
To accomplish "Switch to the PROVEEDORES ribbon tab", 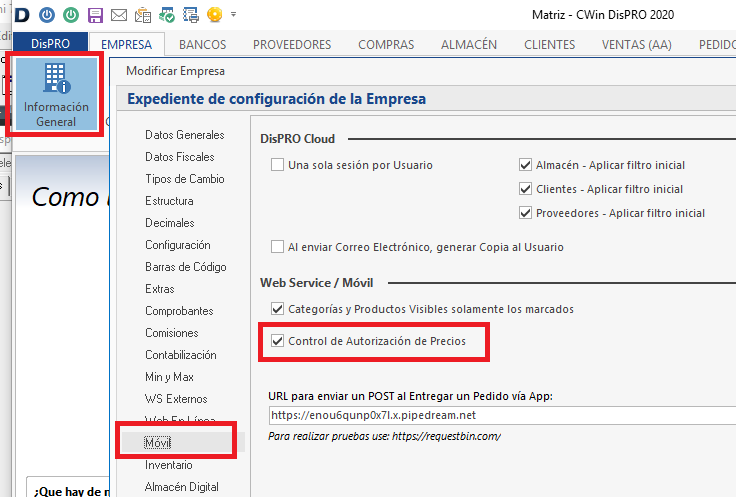I will (292, 45).
